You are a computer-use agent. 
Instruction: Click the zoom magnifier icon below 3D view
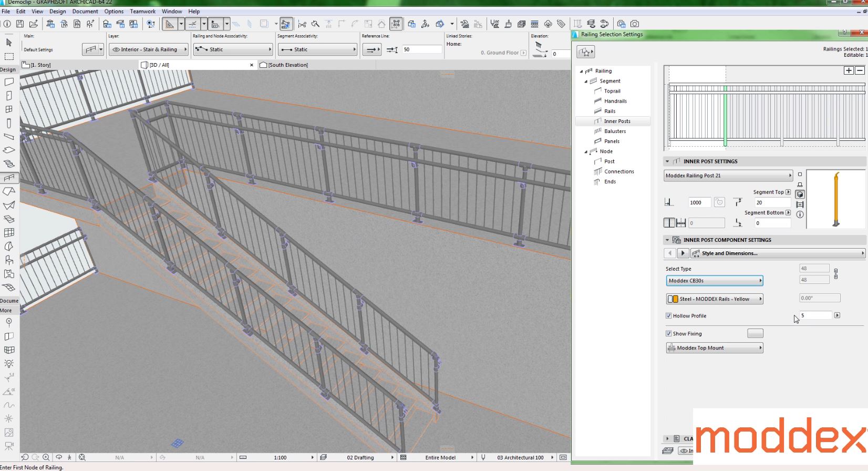click(46, 457)
